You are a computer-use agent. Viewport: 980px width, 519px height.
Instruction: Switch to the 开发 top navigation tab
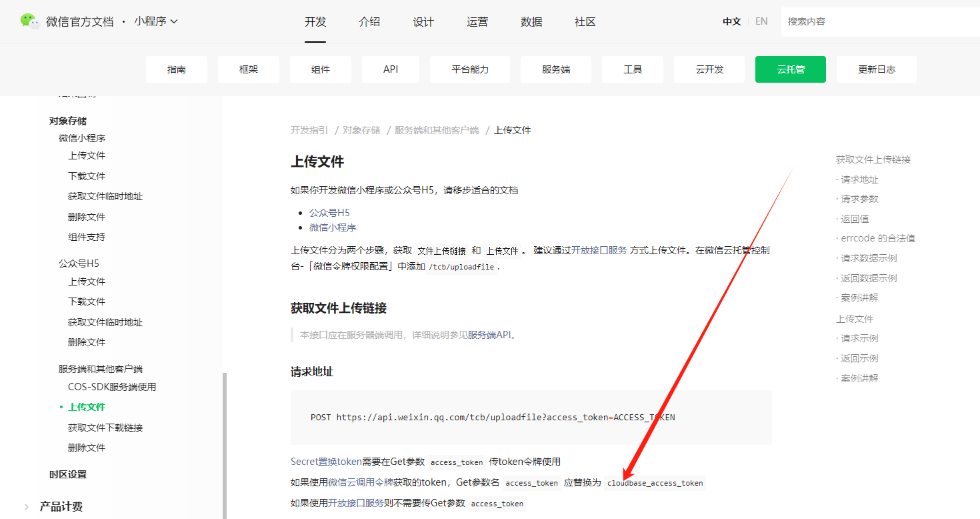(315, 21)
